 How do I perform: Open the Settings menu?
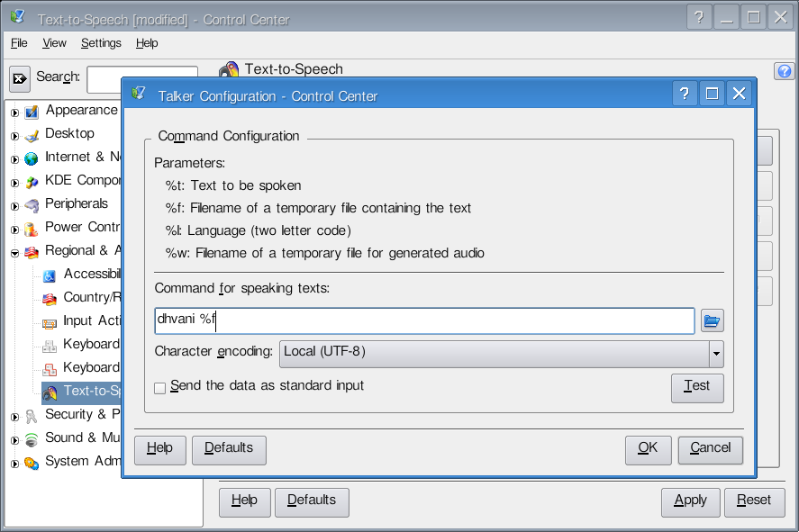(101, 43)
